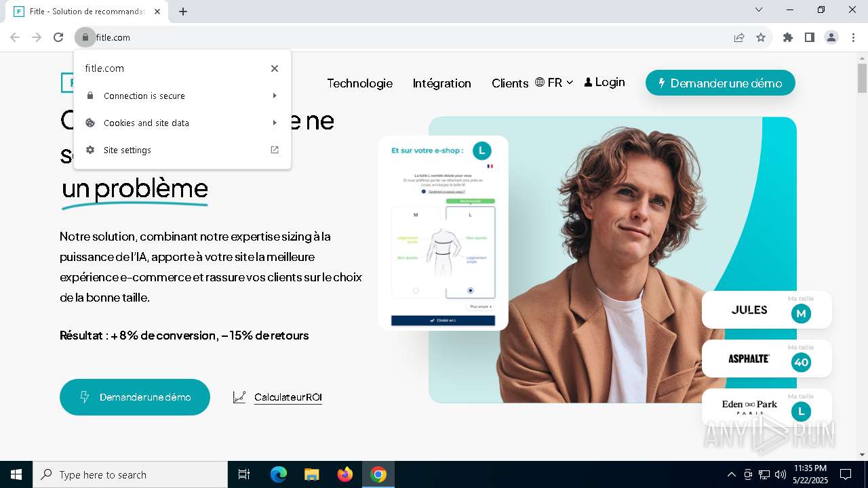This screenshot has width=868, height=488.
Task: Show hidden system tray icons
Action: (x=731, y=474)
